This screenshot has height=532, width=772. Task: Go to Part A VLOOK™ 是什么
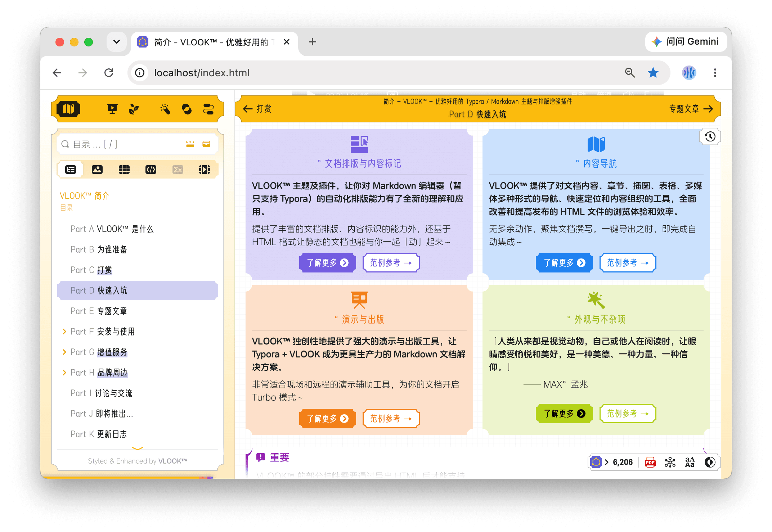(x=112, y=229)
